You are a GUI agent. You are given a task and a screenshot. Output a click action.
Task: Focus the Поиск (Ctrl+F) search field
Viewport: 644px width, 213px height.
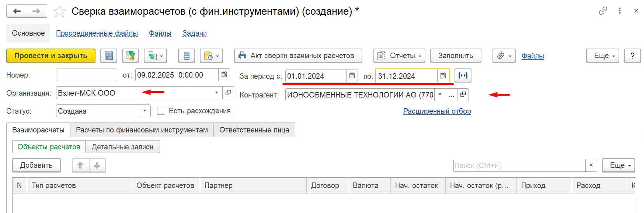click(x=519, y=165)
